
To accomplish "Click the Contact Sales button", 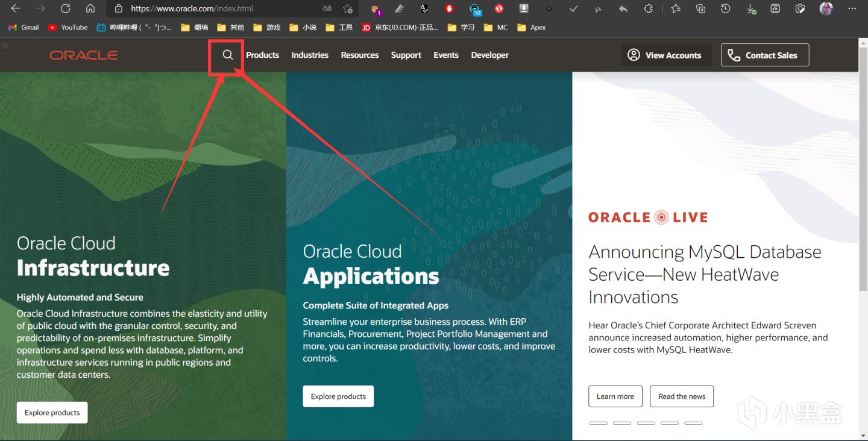I will pyautogui.click(x=765, y=55).
